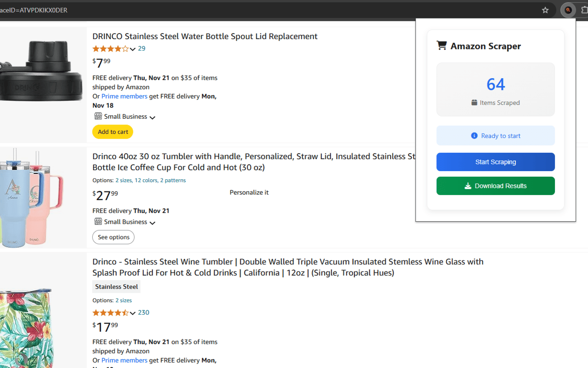Image resolution: width=588 pixels, height=368 pixels.
Task: Click the star rating icons on the wine tumbler listing
Action: click(x=110, y=312)
